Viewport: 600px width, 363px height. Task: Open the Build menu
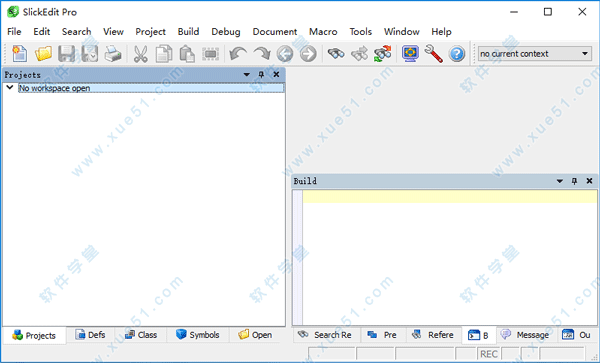click(x=188, y=32)
